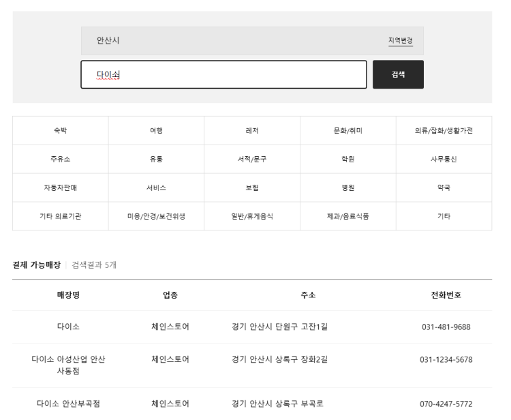Select the 자동차판매 category
This screenshot has height=420, width=511.
click(x=60, y=187)
